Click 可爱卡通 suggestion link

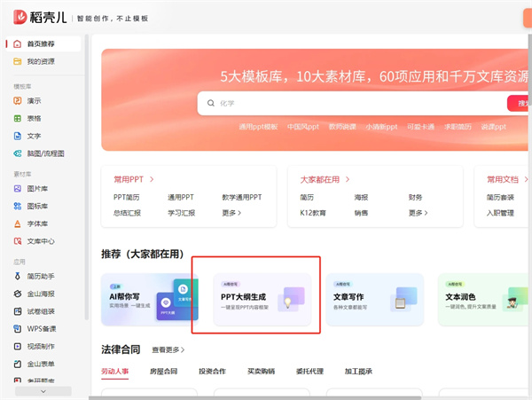[x=420, y=127]
